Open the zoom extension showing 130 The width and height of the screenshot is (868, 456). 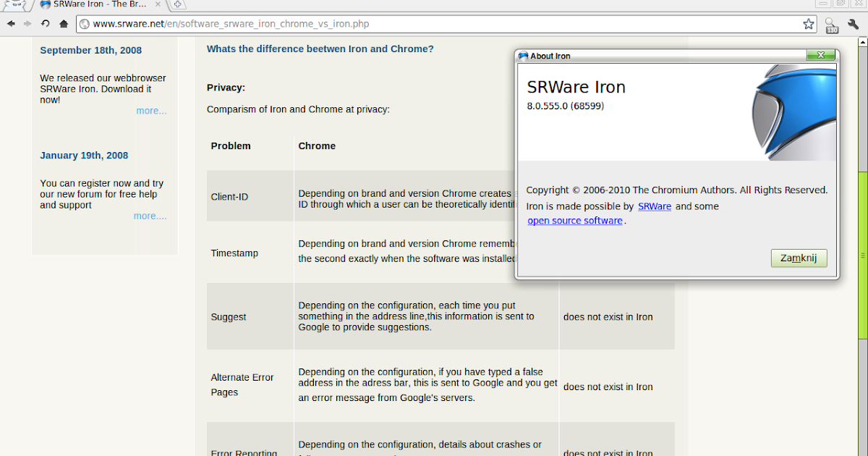point(831,25)
